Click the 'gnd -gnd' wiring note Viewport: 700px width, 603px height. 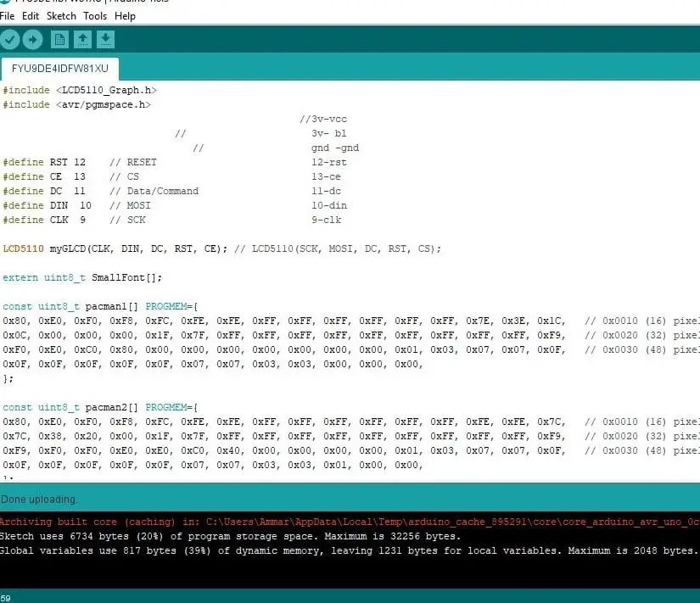335,148
